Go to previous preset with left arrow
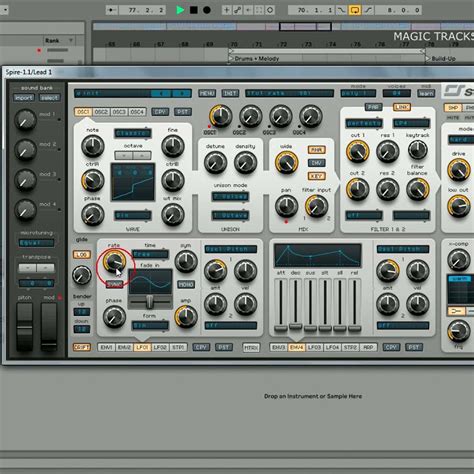This screenshot has height=474, width=474. click(161, 93)
